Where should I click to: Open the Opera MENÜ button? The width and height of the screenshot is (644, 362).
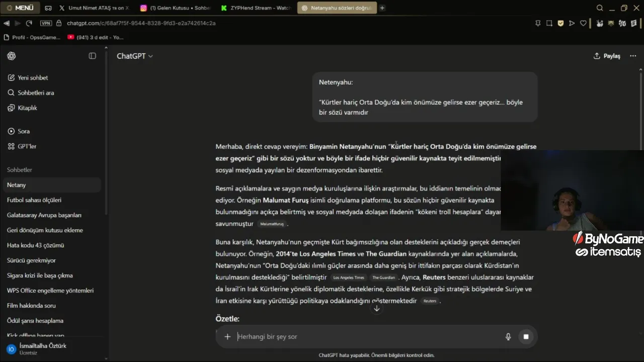point(20,8)
